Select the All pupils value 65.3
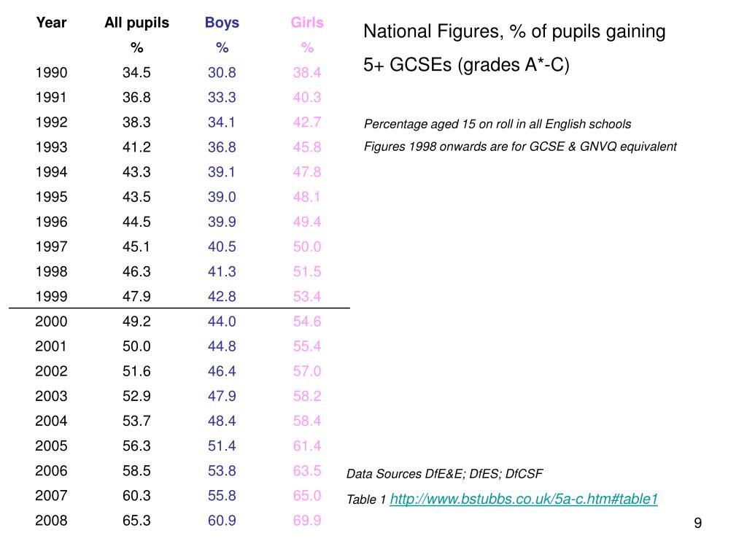747x560 pixels. 136,521
